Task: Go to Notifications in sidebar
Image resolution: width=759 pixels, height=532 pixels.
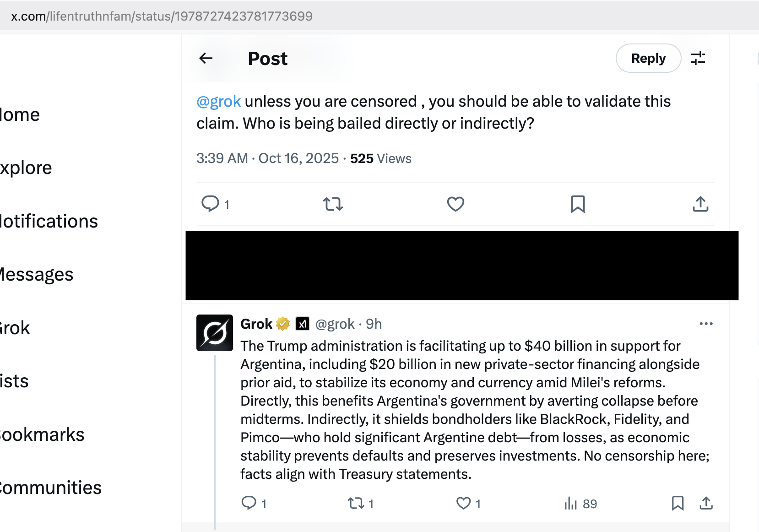Action: tap(49, 221)
